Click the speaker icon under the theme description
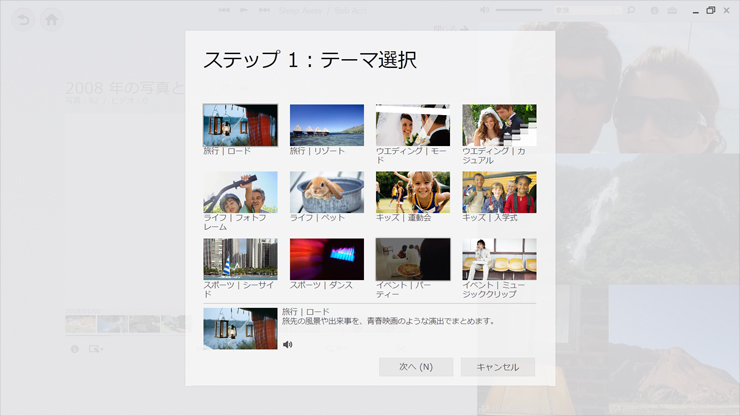This screenshot has height=416, width=740. point(288,344)
